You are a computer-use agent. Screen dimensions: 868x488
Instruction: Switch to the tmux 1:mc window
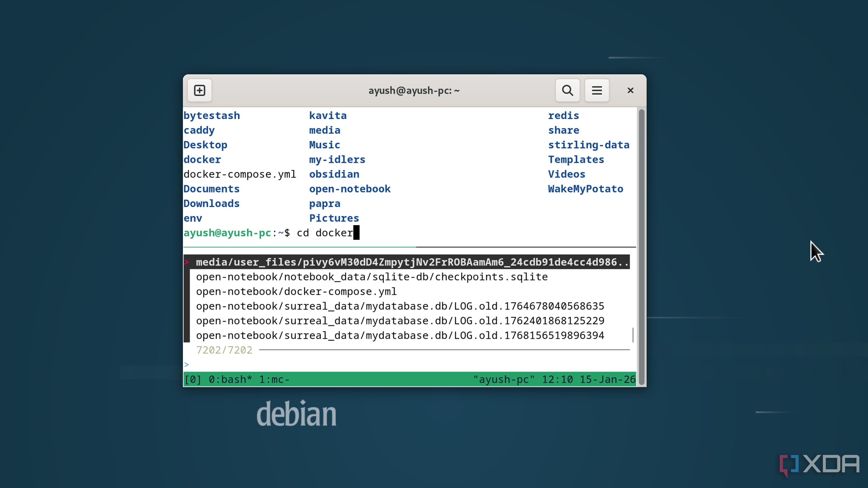[274, 379]
